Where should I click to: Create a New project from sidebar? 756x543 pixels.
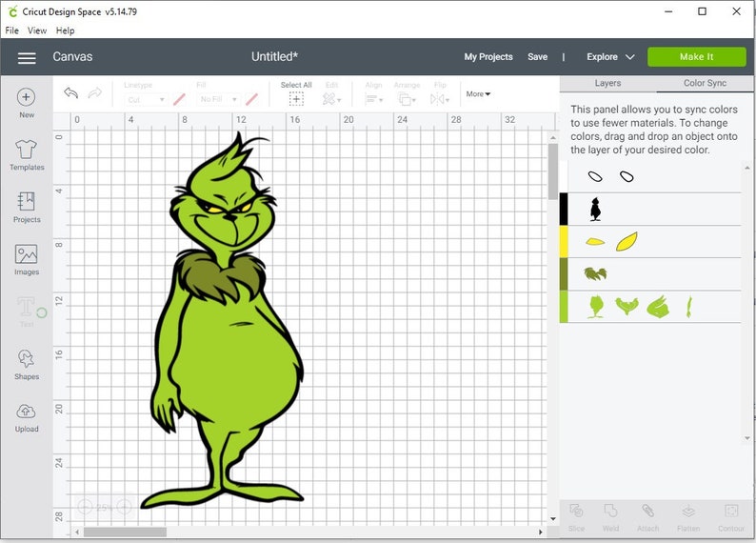[x=27, y=103]
